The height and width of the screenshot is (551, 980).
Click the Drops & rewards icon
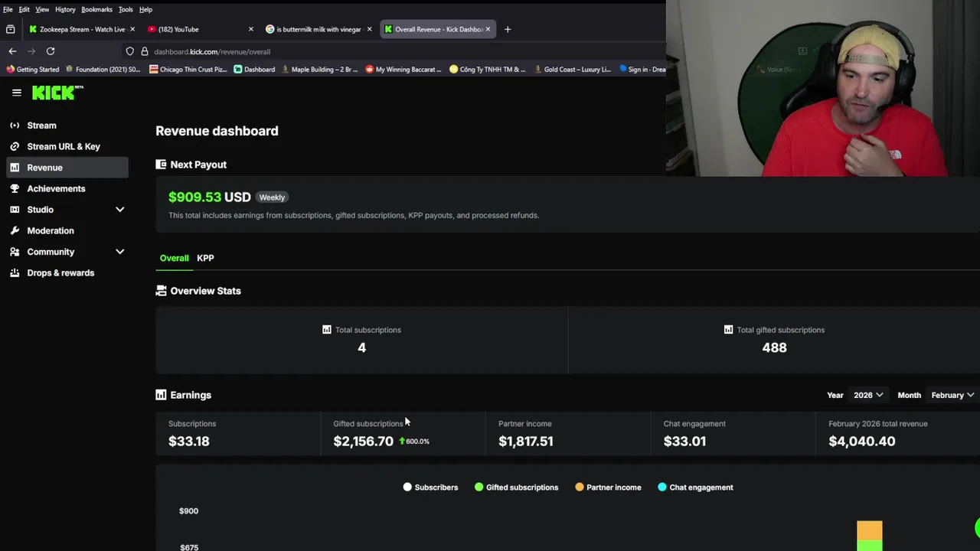[x=15, y=272]
